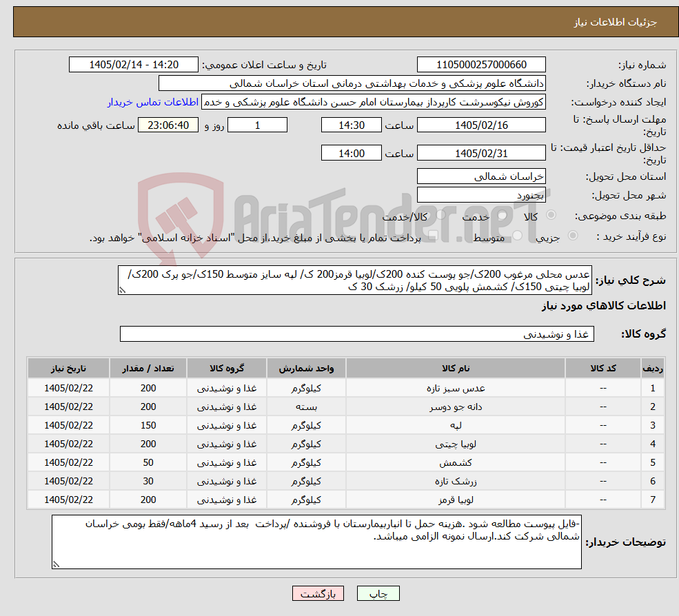Click the buyer notes text area
Image resolution: width=679 pixels, height=616 pixels.
(316, 542)
